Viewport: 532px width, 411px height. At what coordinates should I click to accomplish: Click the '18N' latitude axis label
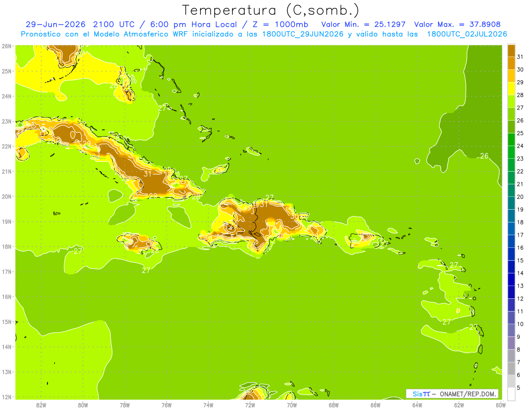coord(7,247)
